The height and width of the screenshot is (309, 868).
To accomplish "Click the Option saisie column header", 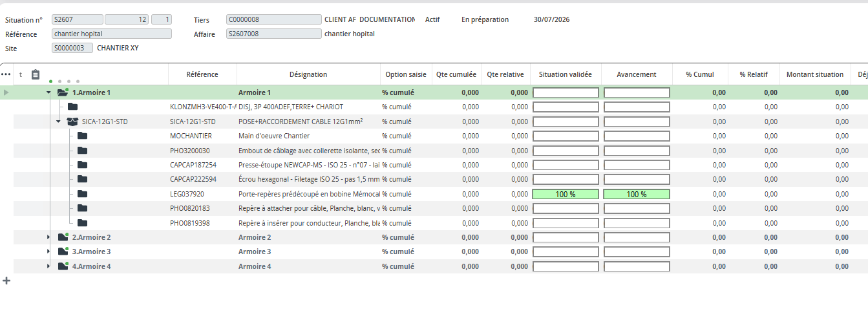I will click(405, 74).
